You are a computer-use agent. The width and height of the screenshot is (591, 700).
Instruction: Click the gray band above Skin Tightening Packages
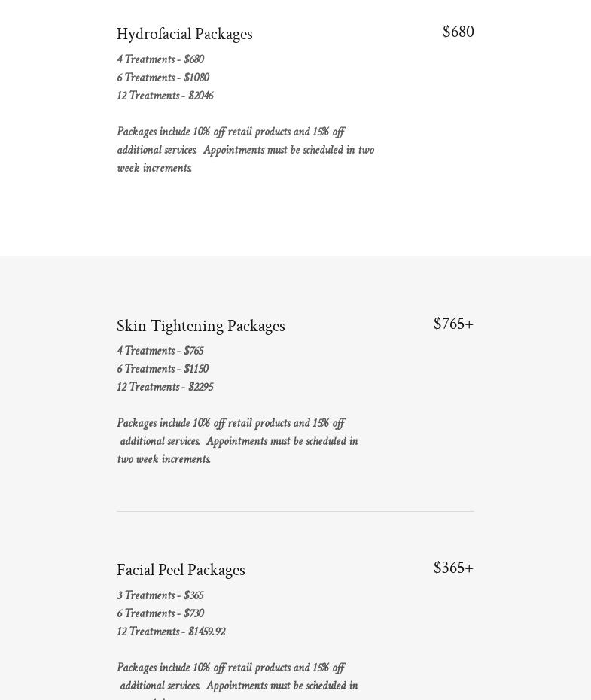(295, 282)
